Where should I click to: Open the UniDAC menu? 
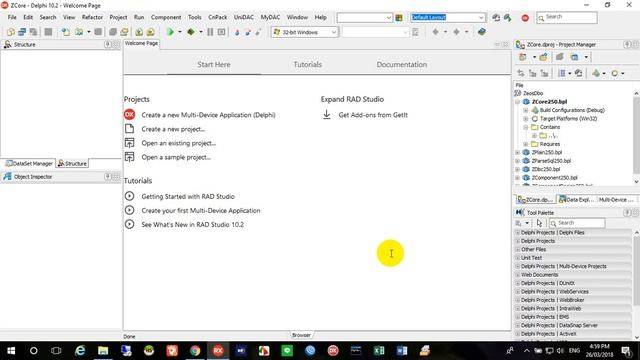244,17
